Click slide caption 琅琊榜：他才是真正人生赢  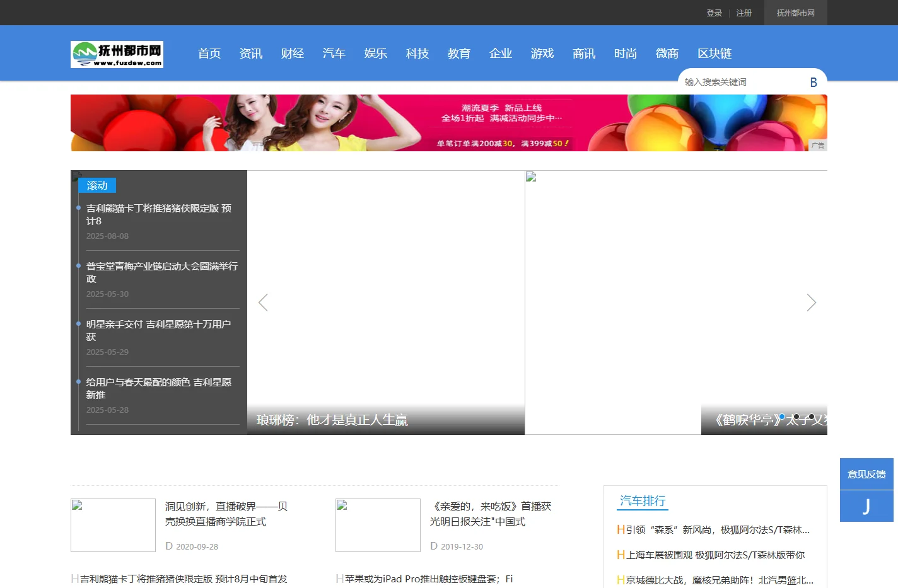coord(332,420)
